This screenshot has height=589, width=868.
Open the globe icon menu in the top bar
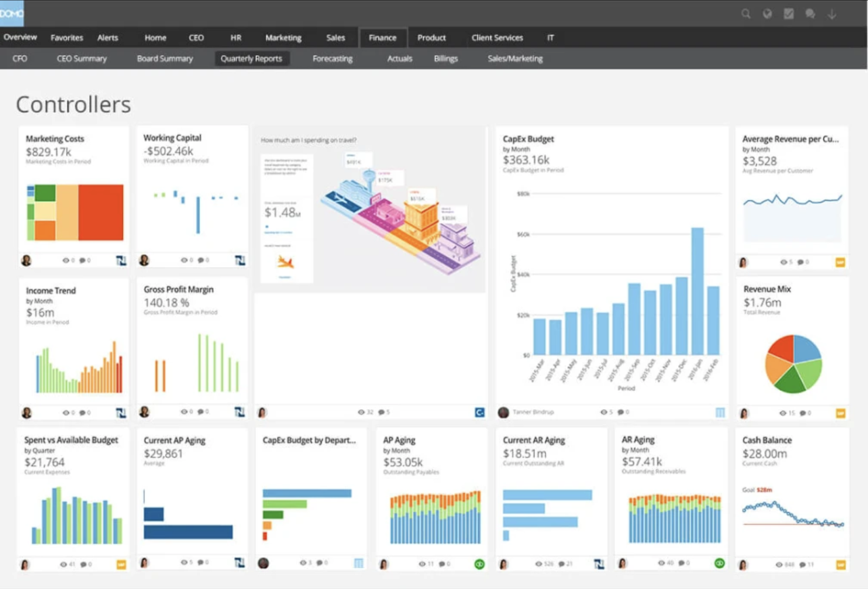point(767,14)
